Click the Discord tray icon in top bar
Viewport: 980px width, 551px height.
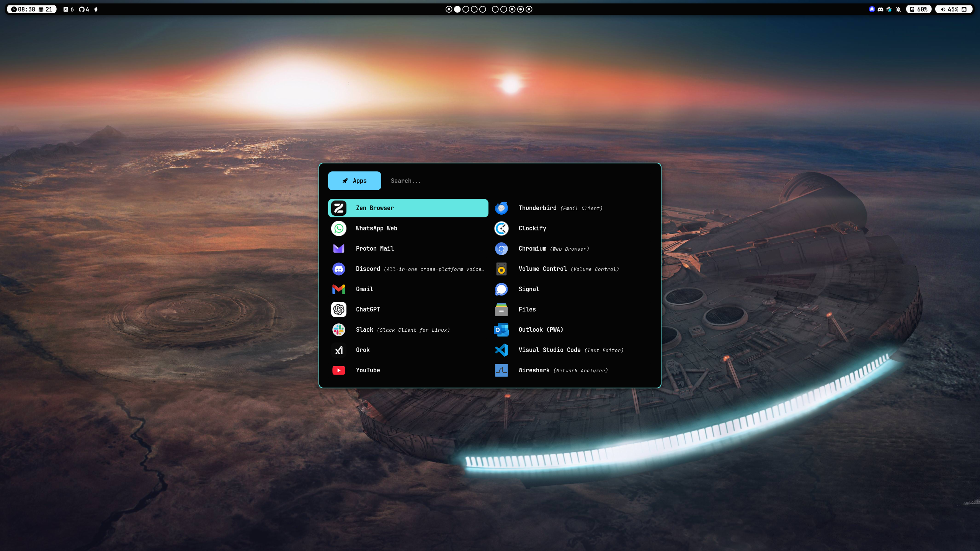[880, 9]
